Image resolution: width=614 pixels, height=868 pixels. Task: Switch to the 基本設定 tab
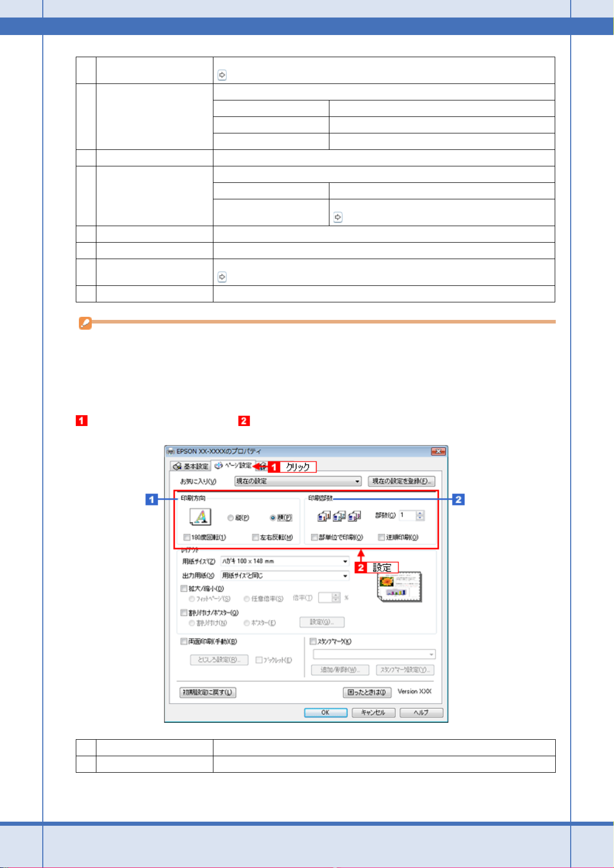click(x=191, y=466)
